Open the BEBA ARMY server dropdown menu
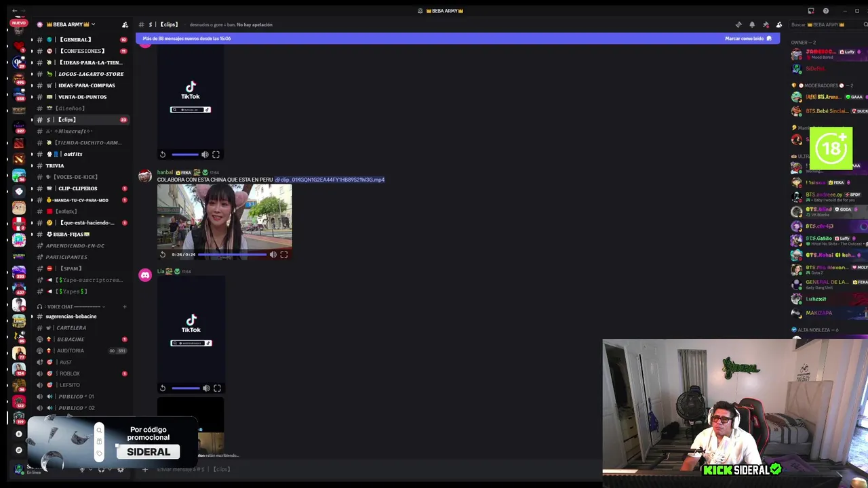 tap(71, 24)
